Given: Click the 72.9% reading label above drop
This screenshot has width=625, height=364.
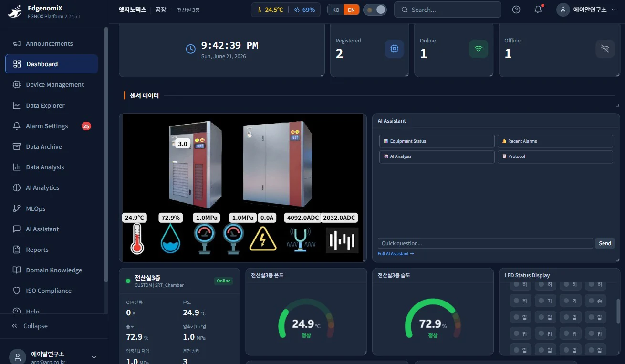Looking at the screenshot, I should (171, 218).
